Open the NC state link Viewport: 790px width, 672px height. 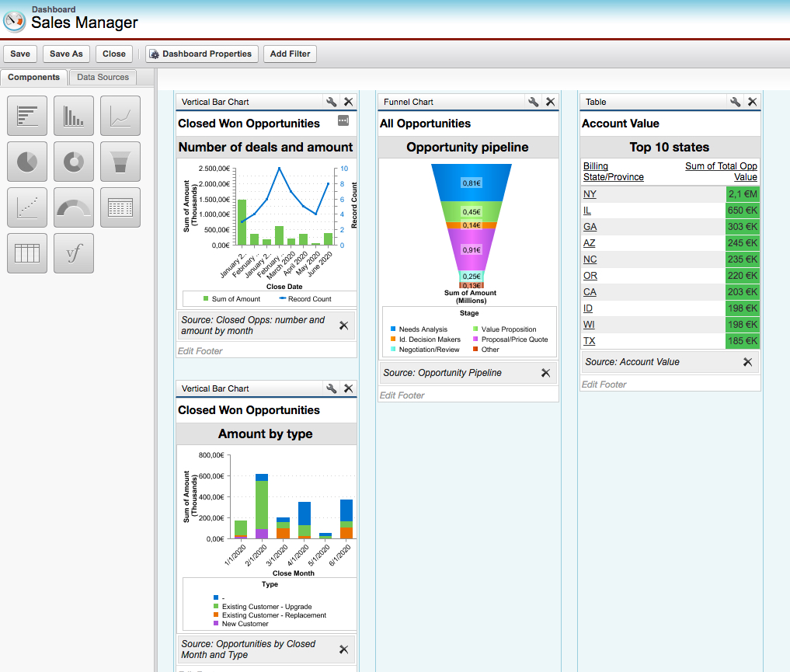coord(590,259)
